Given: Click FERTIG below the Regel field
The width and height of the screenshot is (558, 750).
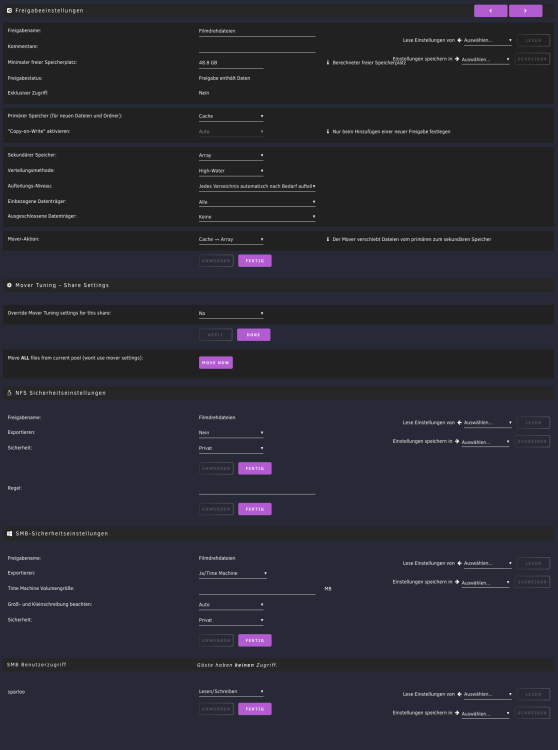Looking at the screenshot, I should point(255,509).
